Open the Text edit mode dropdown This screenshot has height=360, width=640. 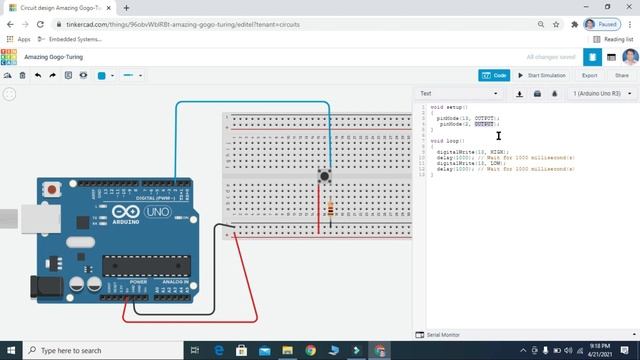pyautogui.click(x=459, y=93)
